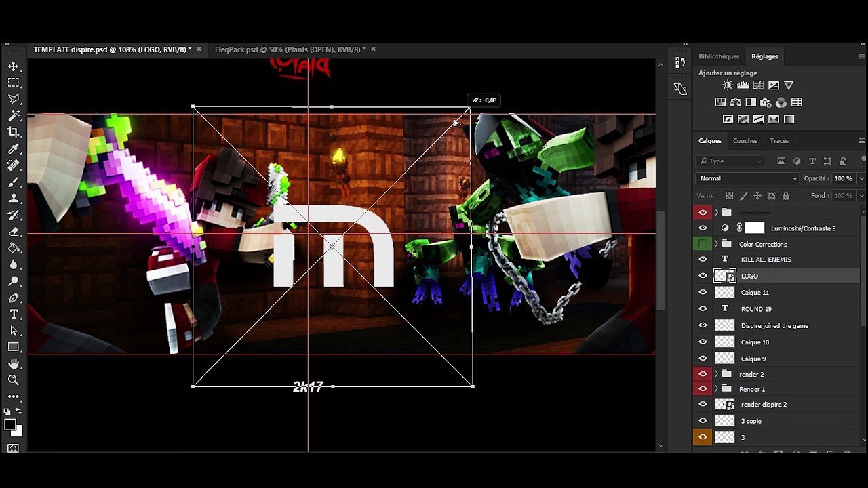868x488 pixels.
Task: Select the Eraser tool
Action: pos(14,232)
